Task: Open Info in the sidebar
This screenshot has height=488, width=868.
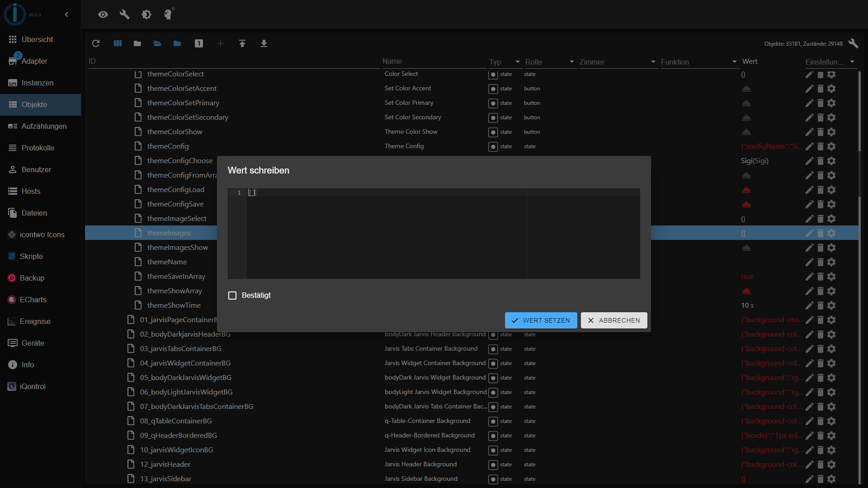Action: [40, 365]
